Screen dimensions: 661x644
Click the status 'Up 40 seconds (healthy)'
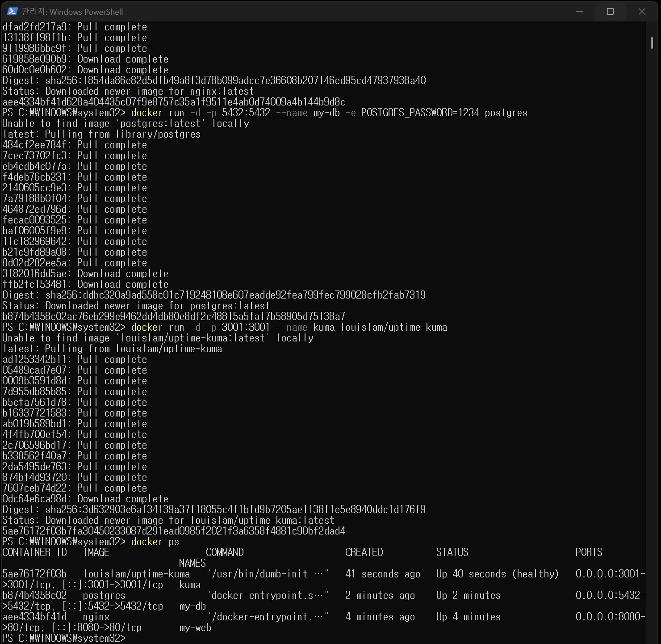pos(498,574)
